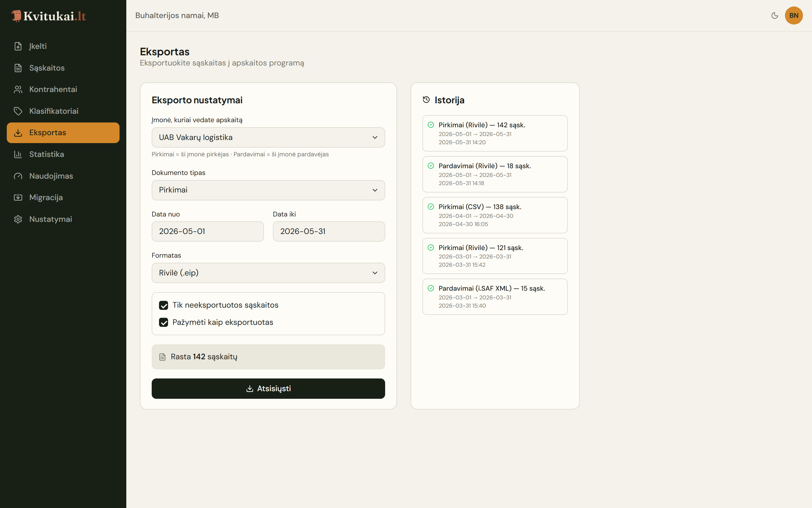This screenshot has height=508, width=812.
Task: Select the Eksportas sidebar item
Action: (x=63, y=133)
